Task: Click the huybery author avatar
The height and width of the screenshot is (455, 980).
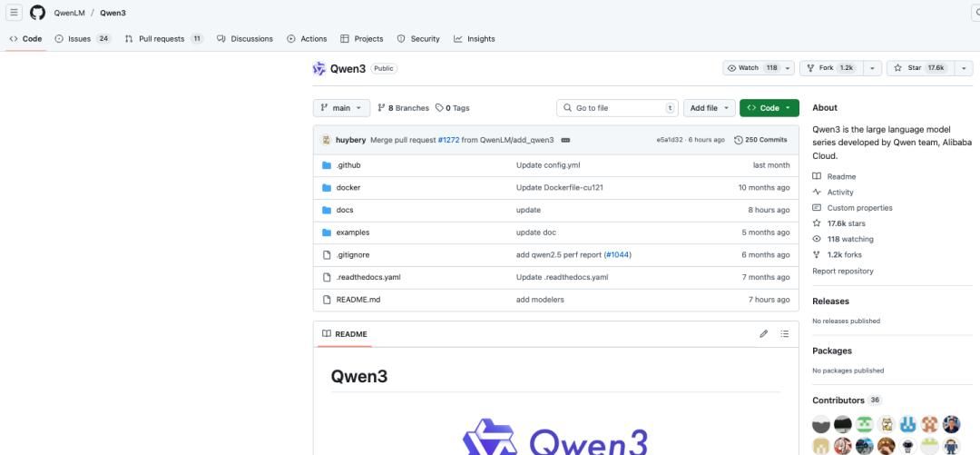Action: (x=327, y=140)
